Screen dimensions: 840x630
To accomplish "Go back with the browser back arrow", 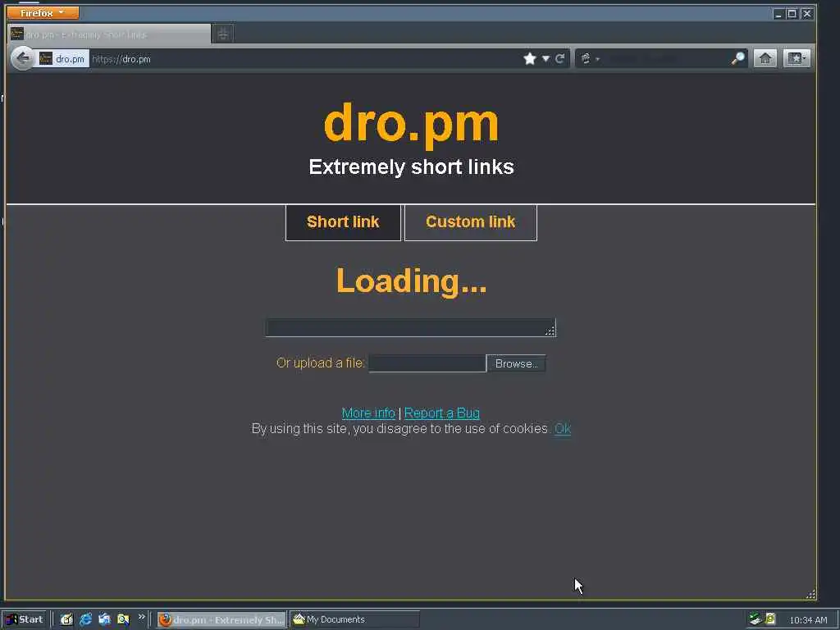I will (x=22, y=58).
